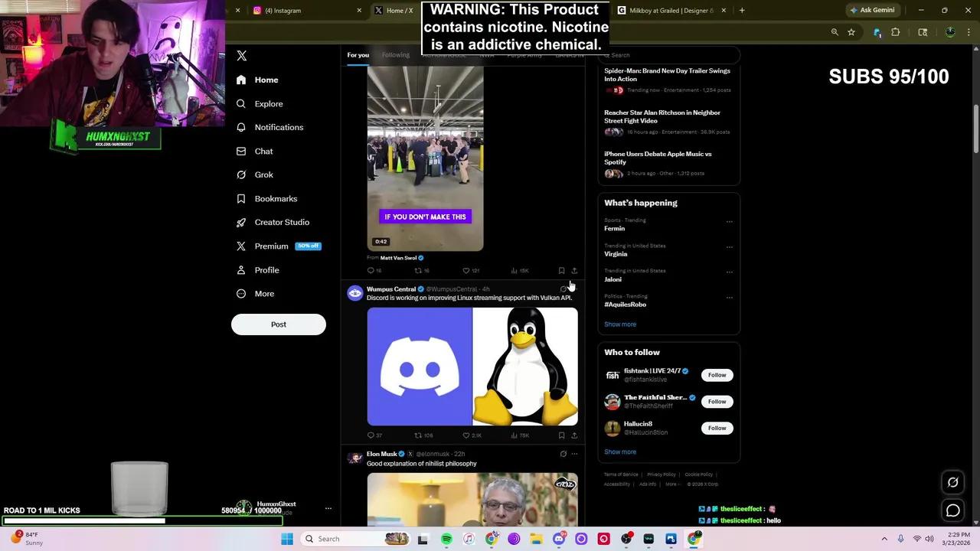980x551 pixels.
Task: Open a new browser tab
Action: pyautogui.click(x=742, y=11)
